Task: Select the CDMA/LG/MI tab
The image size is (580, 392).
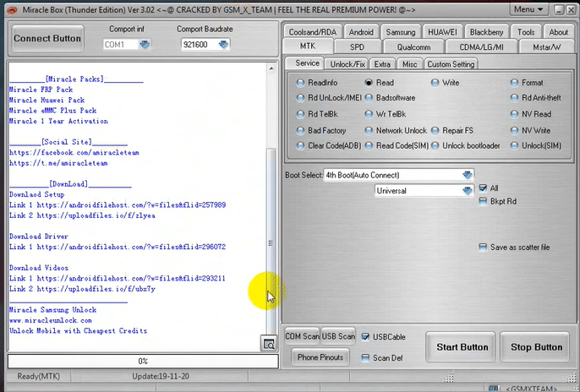Action: point(481,47)
